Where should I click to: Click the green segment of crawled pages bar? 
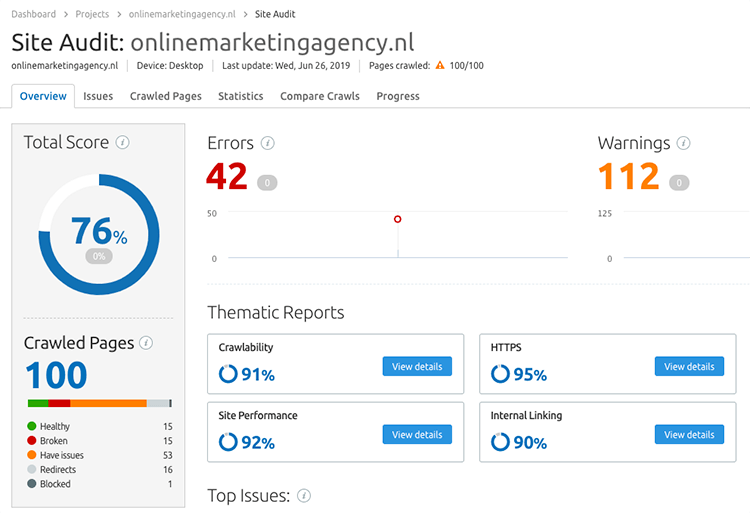38,404
